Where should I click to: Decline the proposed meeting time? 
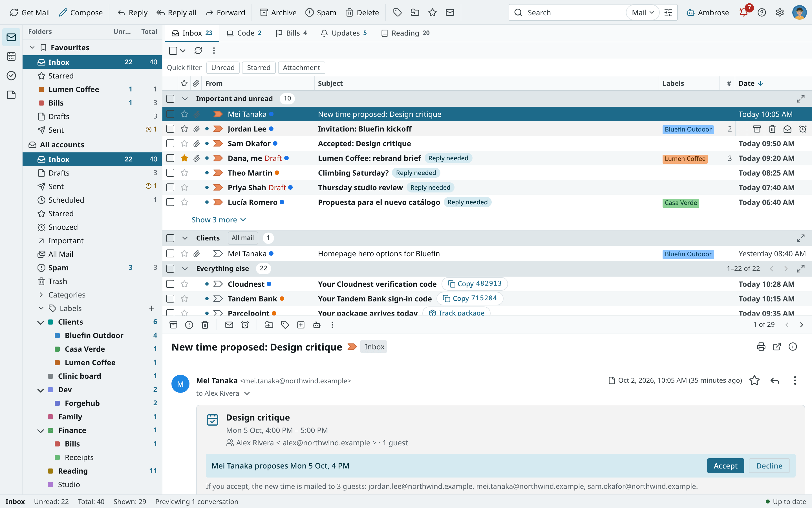pos(769,466)
